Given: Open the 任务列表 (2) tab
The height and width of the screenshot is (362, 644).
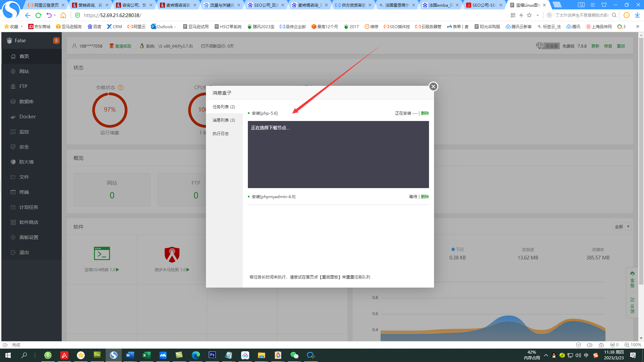Looking at the screenshot, I should 224,107.
